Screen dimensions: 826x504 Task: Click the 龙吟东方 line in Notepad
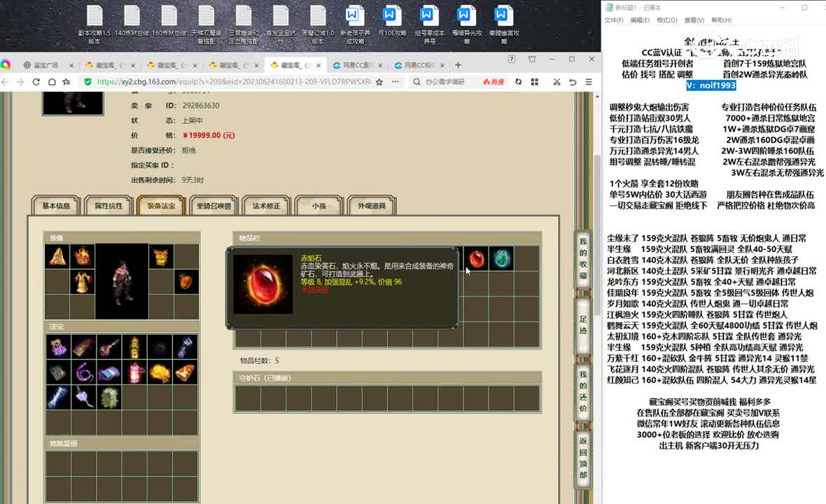(x=701, y=282)
